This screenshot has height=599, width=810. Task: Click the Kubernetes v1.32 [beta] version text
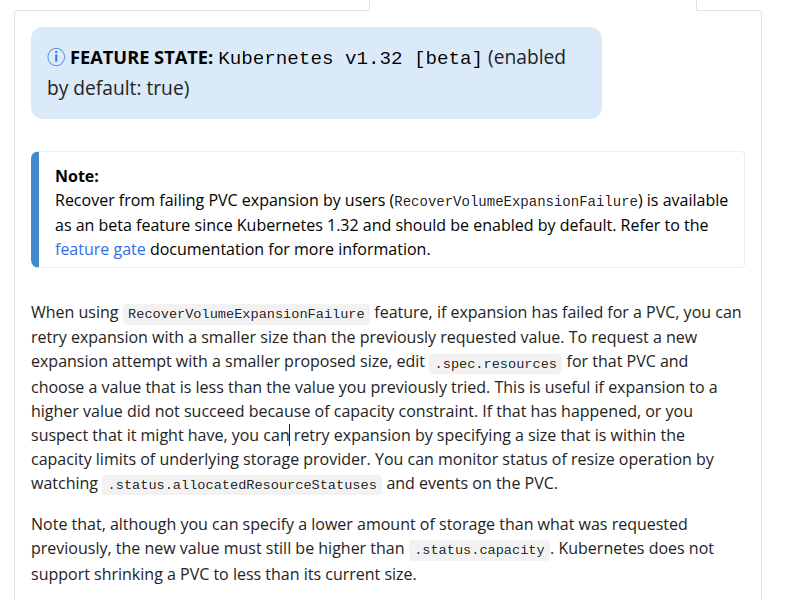(350, 58)
